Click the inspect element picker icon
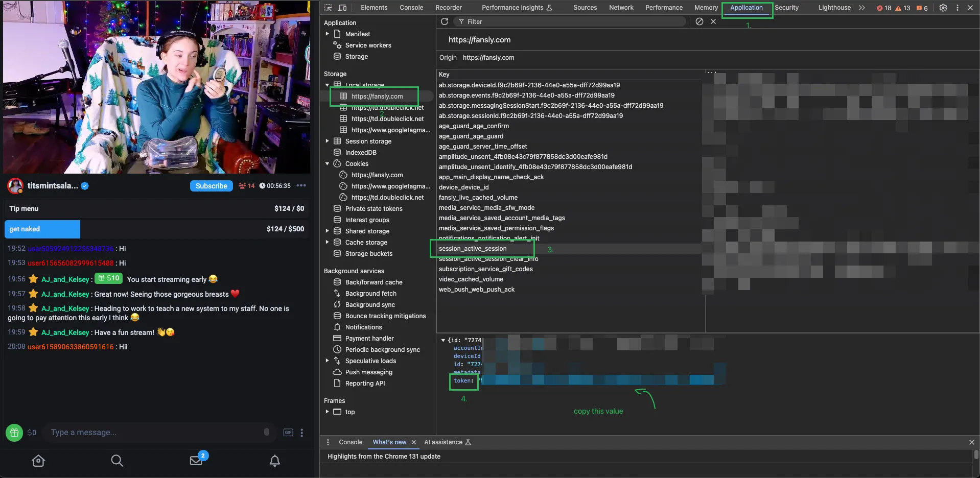 328,8
